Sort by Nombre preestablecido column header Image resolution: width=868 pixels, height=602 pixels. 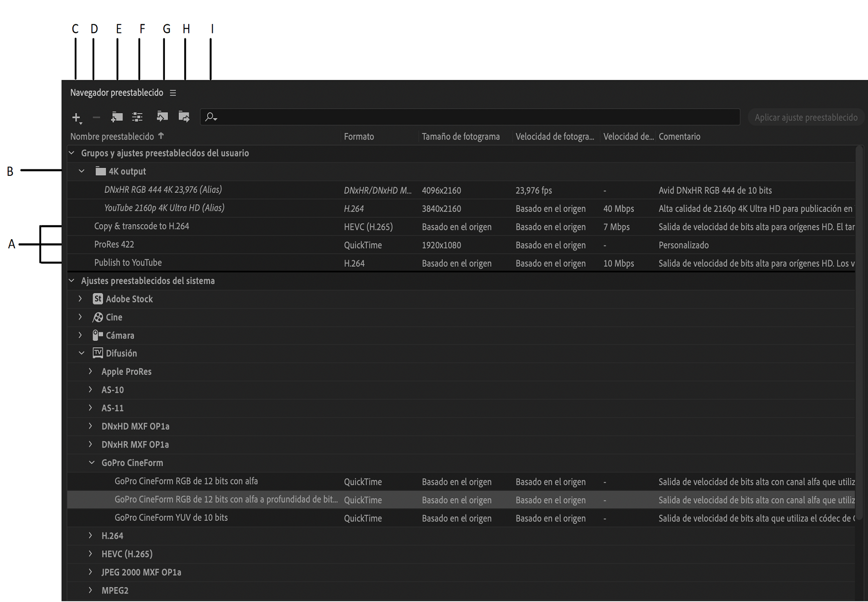click(x=113, y=137)
